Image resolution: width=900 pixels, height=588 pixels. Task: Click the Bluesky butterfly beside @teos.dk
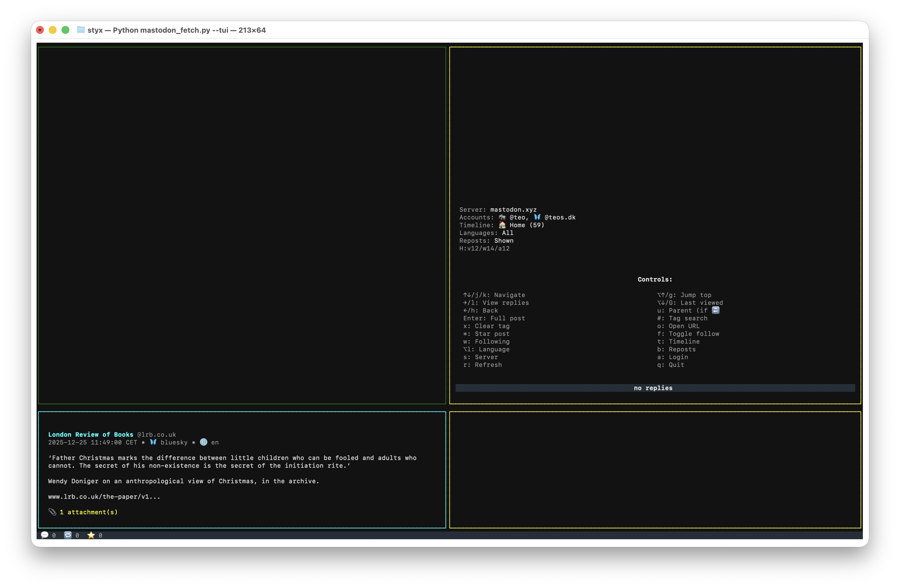click(x=537, y=217)
